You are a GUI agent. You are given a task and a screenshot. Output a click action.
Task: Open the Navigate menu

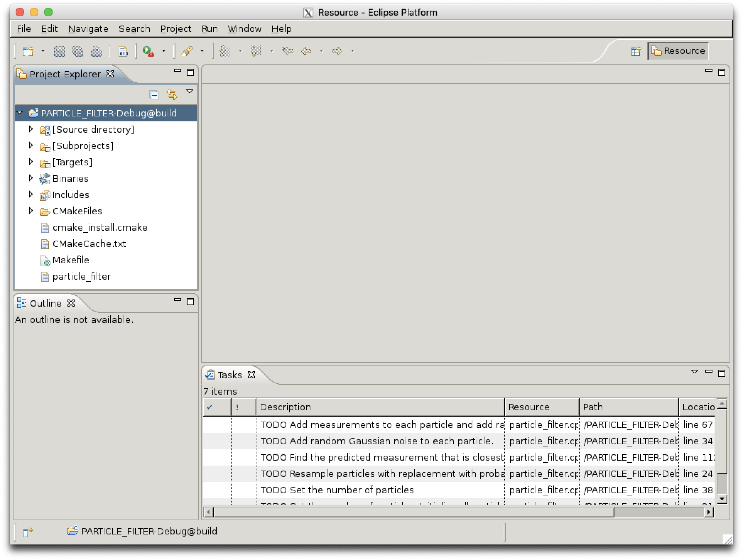[88, 29]
